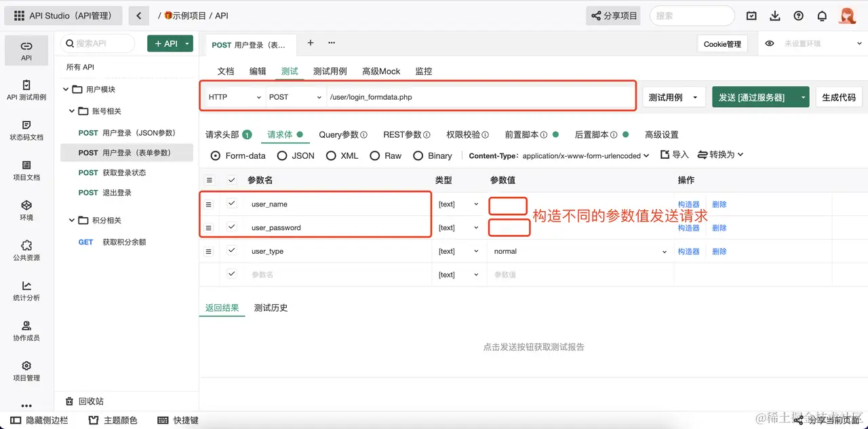This screenshot has height=429, width=868.
Task: Click the drag handle of user_password row
Action: (x=209, y=228)
